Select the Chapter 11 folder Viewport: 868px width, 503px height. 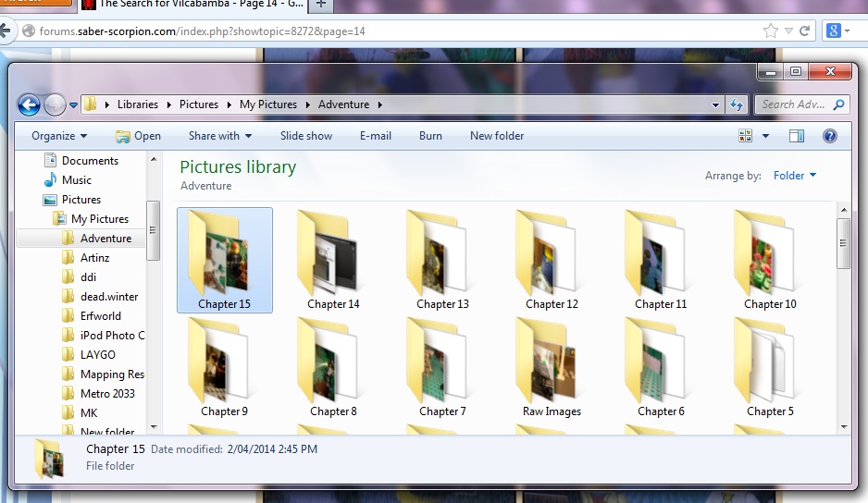click(x=661, y=260)
